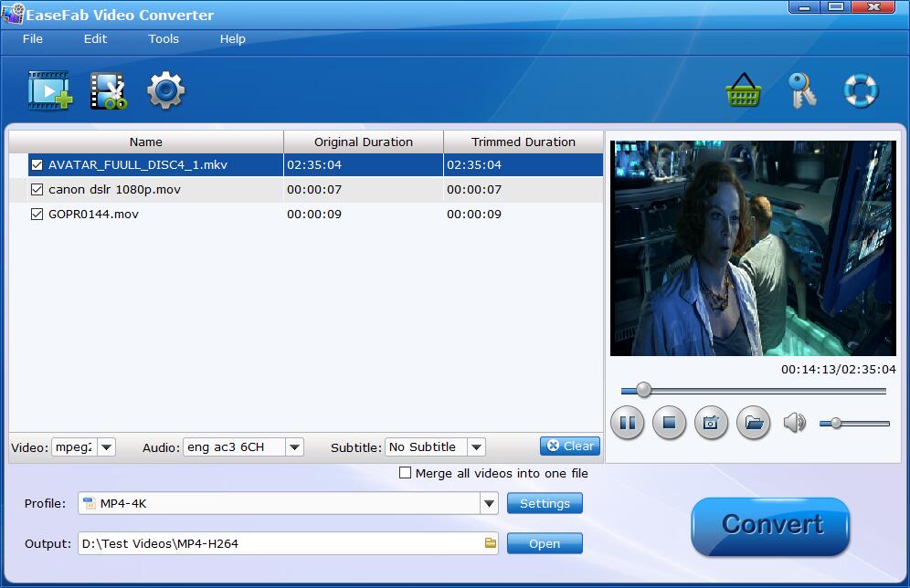Viewport: 910px width, 588px height.
Task: Maximize the EaseFab window
Action: coord(836,7)
